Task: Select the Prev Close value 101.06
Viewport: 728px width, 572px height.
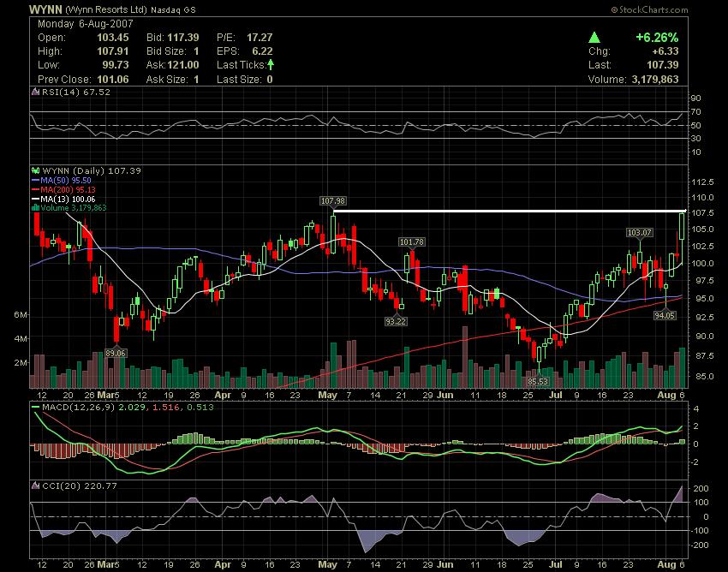Action: 113,79
